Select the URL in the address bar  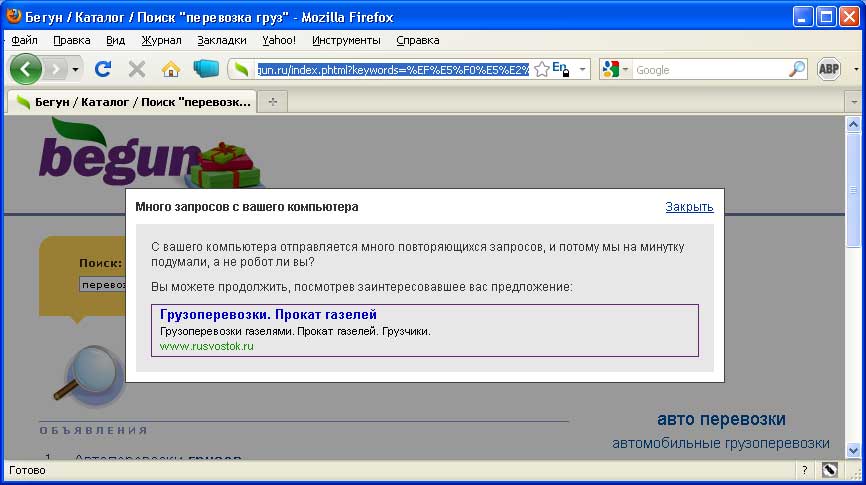393,70
